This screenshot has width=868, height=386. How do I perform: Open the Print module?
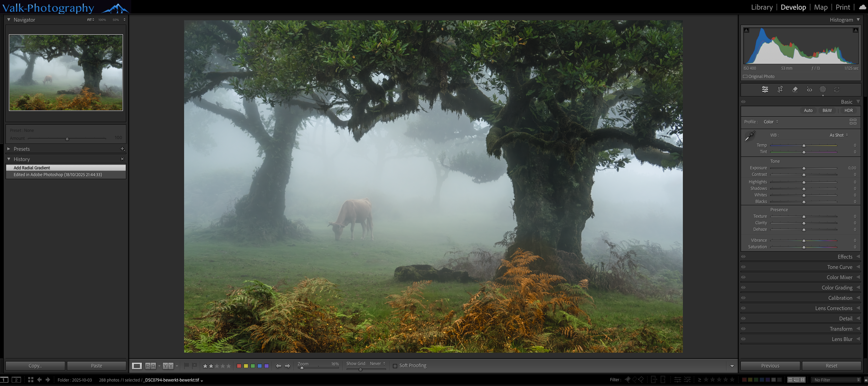point(843,7)
